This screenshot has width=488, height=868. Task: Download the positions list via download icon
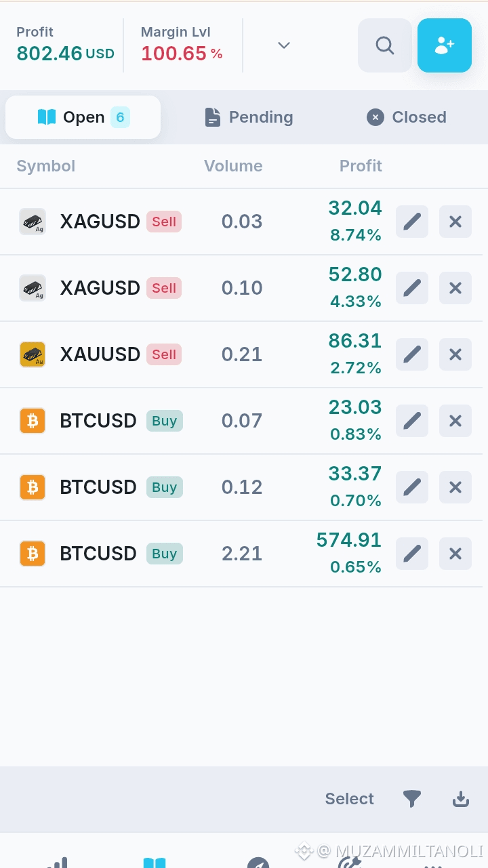click(461, 799)
